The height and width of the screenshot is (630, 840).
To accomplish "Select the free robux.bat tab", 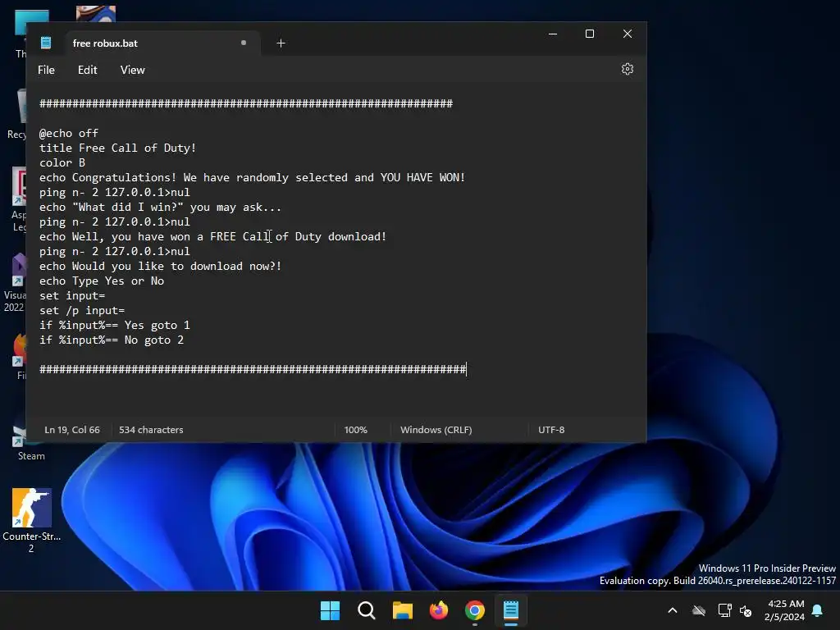I will [x=162, y=43].
